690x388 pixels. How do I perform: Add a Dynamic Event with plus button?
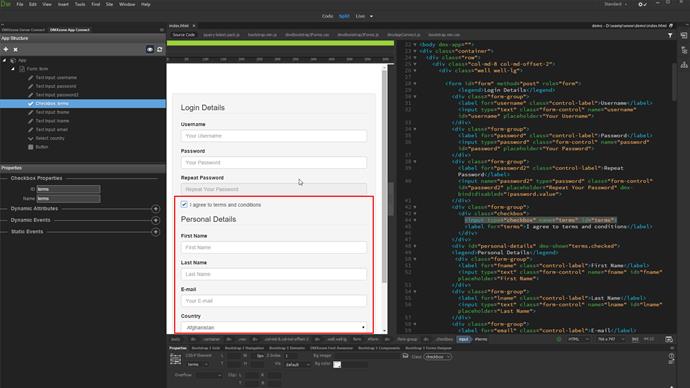coord(155,220)
